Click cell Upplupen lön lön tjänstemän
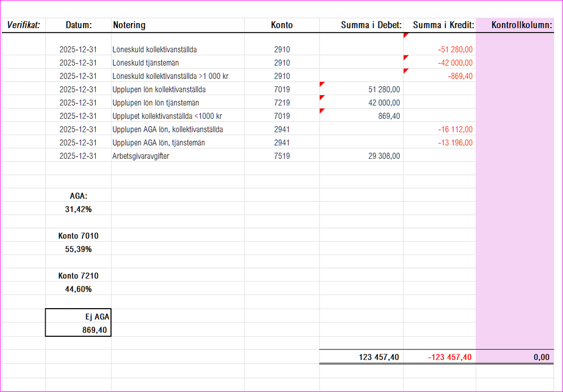 pyautogui.click(x=178, y=103)
